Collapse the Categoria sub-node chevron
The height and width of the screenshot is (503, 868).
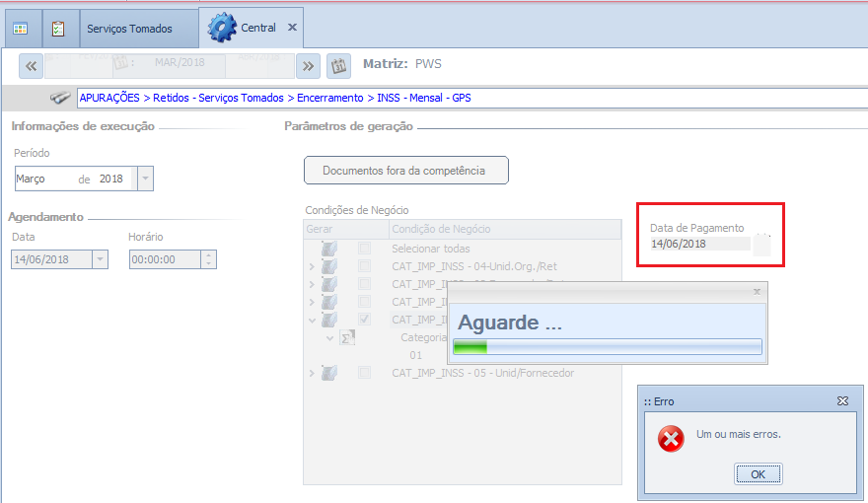click(329, 337)
